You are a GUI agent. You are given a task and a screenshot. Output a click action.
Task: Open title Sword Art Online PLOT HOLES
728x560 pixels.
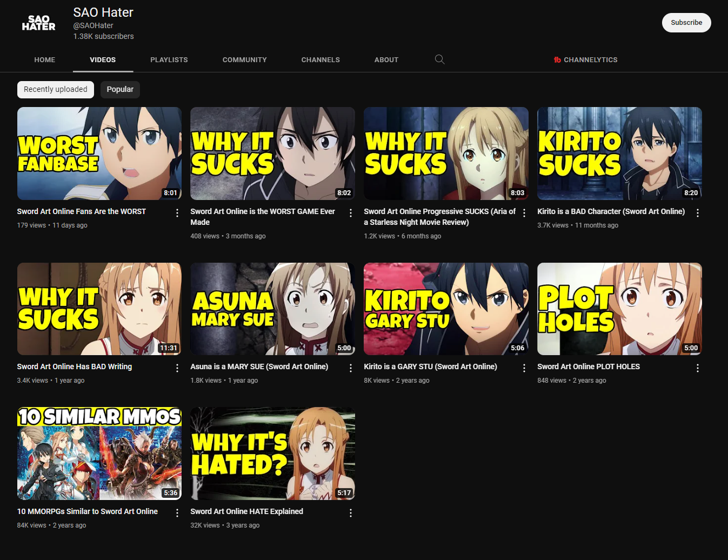coord(589,366)
